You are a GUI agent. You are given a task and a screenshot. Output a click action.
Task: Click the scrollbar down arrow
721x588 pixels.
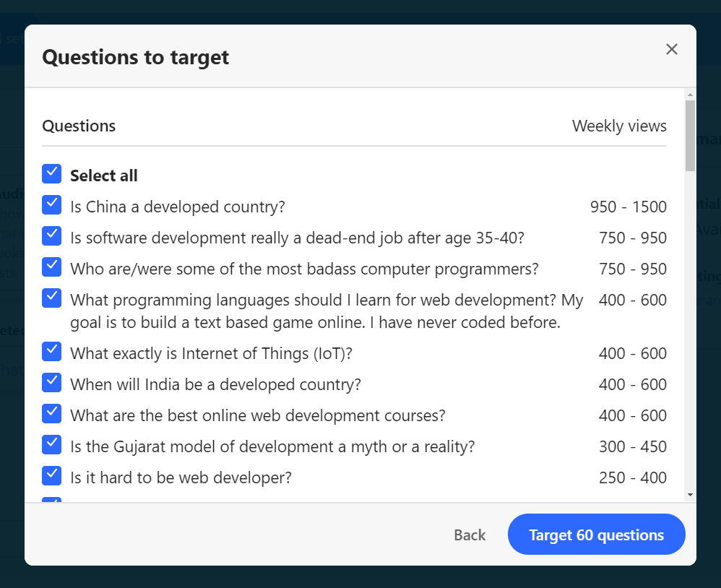click(x=690, y=495)
